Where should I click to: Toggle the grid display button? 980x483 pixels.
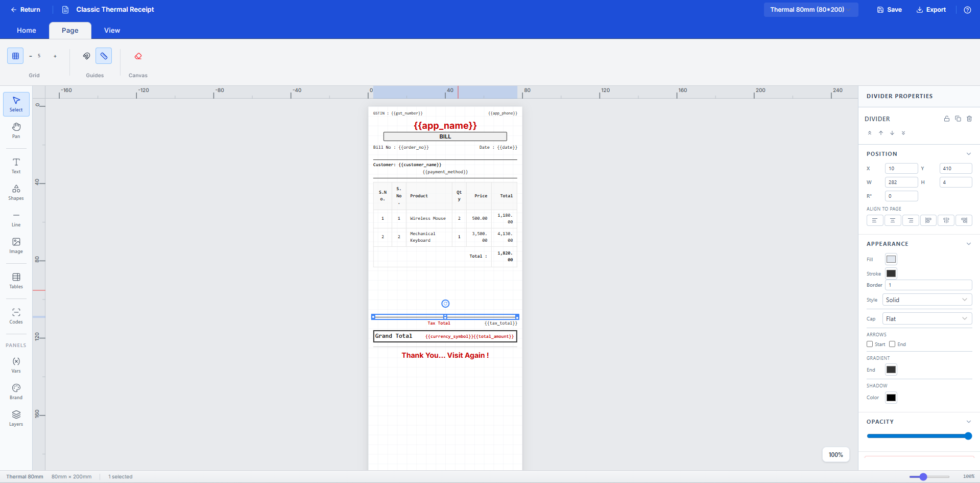click(x=15, y=56)
